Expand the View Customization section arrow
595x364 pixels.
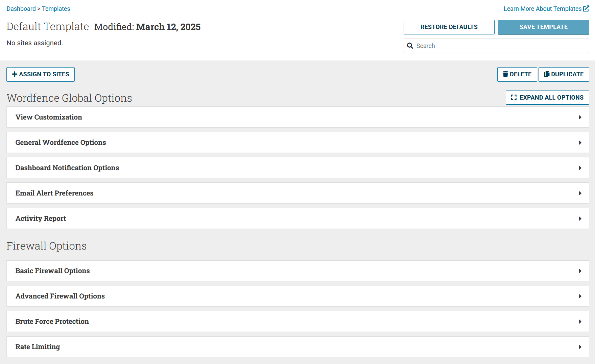tap(580, 117)
